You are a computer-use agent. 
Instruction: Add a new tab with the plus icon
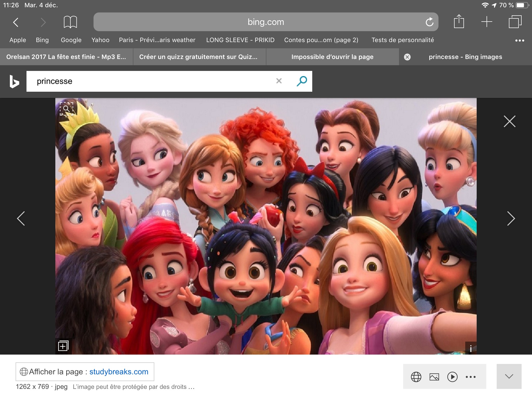(x=487, y=22)
